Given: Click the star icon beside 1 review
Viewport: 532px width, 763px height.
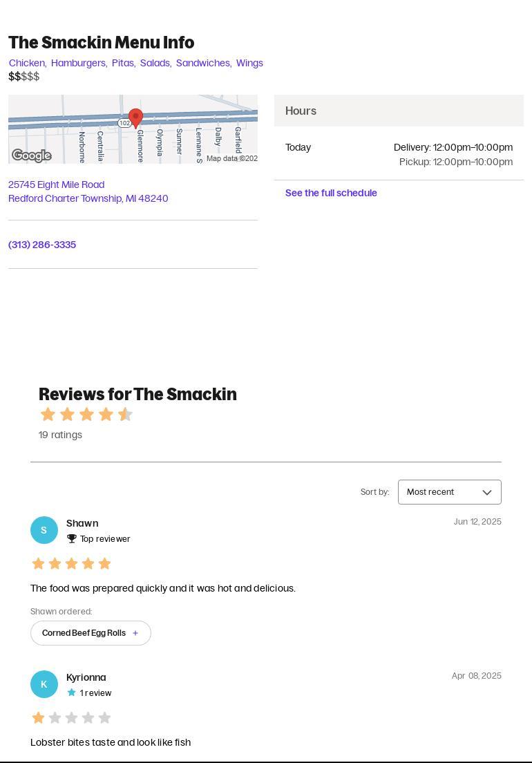Looking at the screenshot, I should (72, 692).
